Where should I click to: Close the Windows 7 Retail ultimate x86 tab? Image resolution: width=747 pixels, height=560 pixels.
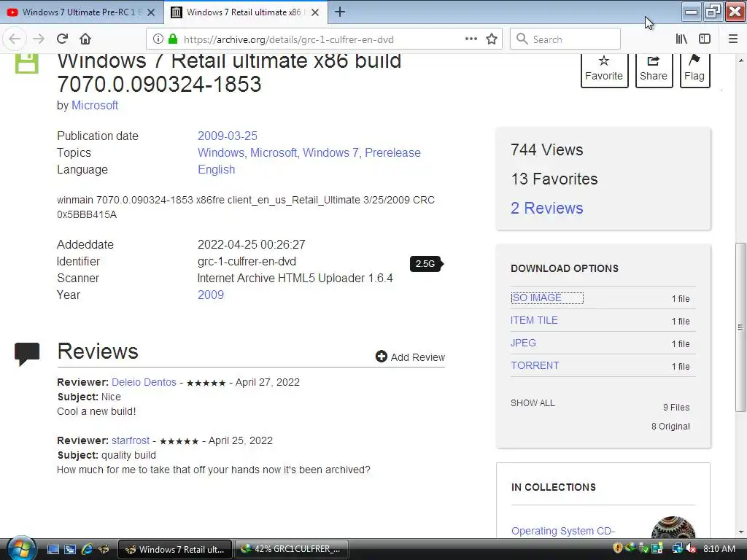[x=315, y=12]
